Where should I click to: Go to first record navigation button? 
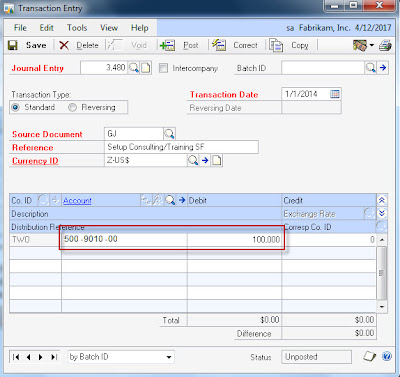tap(16, 357)
